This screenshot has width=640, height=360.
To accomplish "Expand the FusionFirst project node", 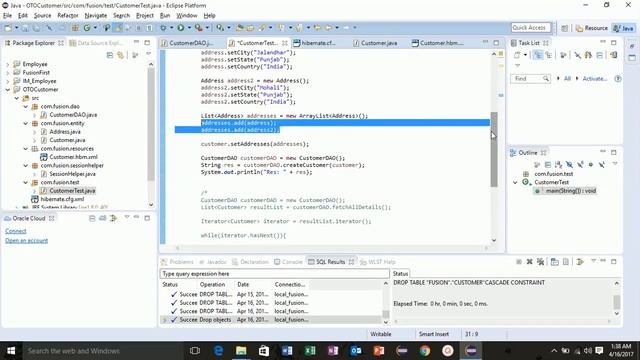I will pyautogui.click(x=8, y=73).
